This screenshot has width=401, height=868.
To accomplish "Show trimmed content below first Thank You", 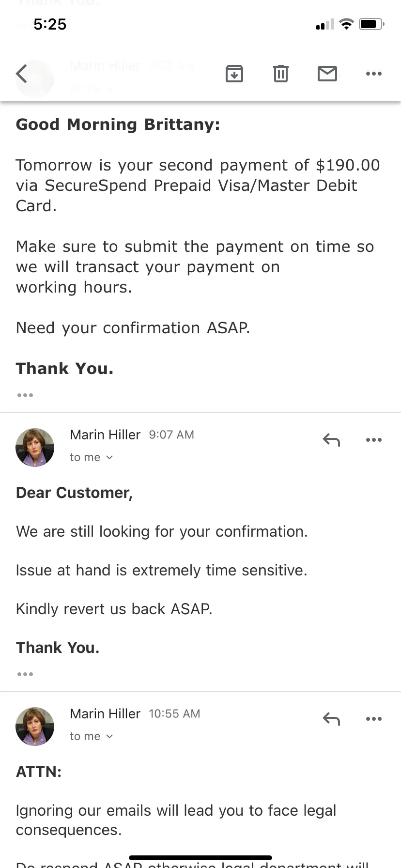I will [25, 395].
